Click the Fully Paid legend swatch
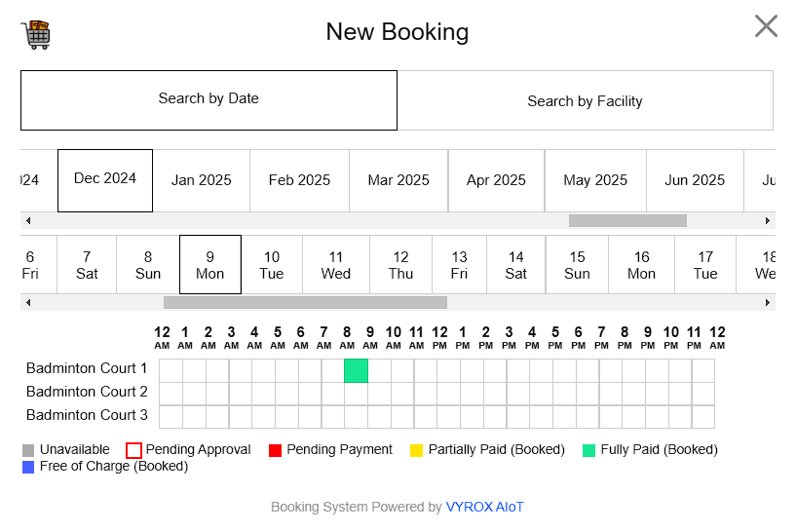The image size is (796, 532). click(589, 451)
